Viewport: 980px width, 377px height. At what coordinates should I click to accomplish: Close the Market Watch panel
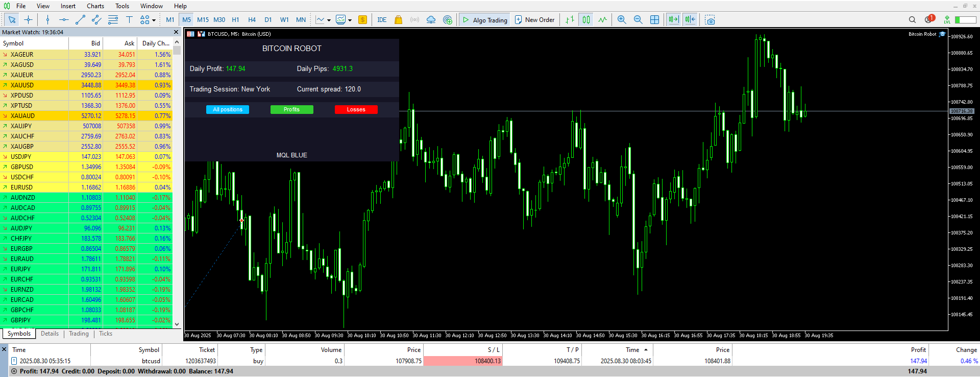(x=177, y=32)
